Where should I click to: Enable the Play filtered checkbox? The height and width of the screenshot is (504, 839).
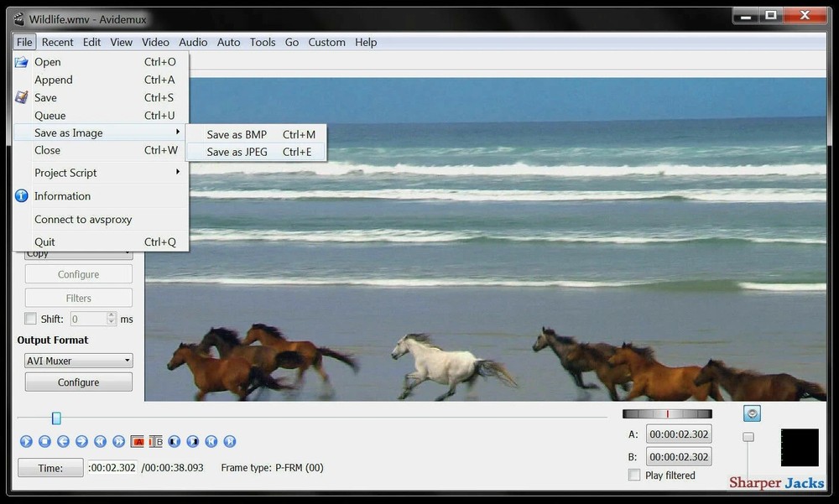pyautogui.click(x=634, y=475)
